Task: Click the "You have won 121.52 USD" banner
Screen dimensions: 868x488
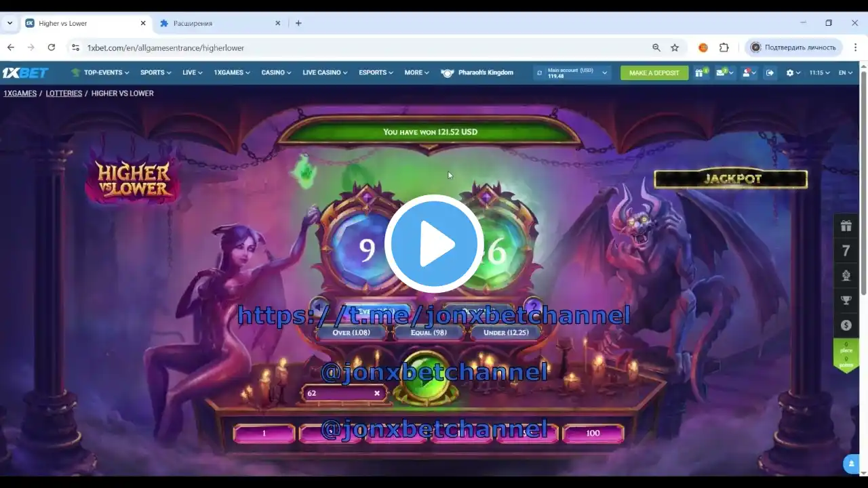Action: [x=430, y=132]
